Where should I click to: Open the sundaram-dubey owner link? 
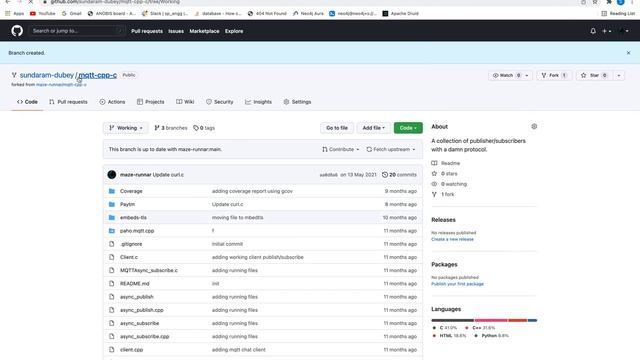pyautogui.click(x=47, y=75)
